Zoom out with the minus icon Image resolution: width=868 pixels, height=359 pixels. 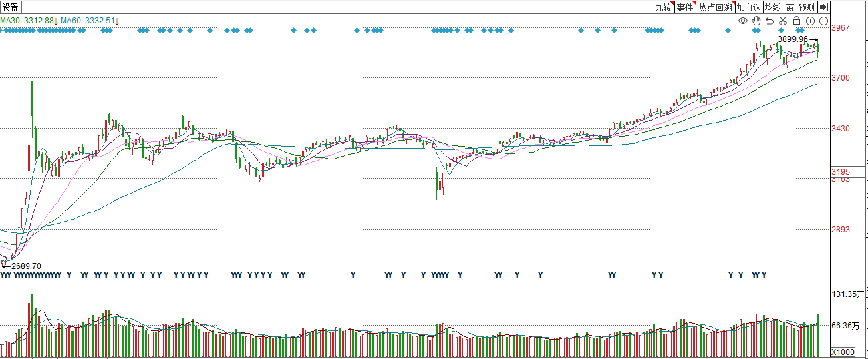[823, 21]
